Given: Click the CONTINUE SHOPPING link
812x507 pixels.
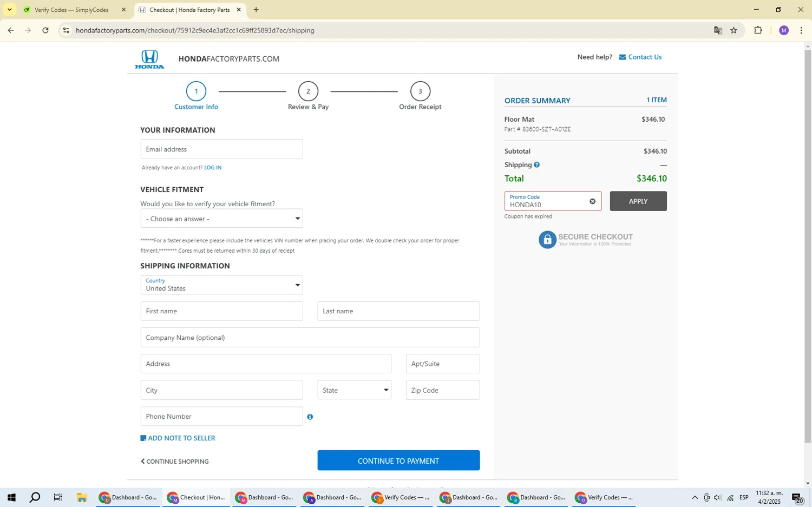Looking at the screenshot, I should tap(175, 462).
